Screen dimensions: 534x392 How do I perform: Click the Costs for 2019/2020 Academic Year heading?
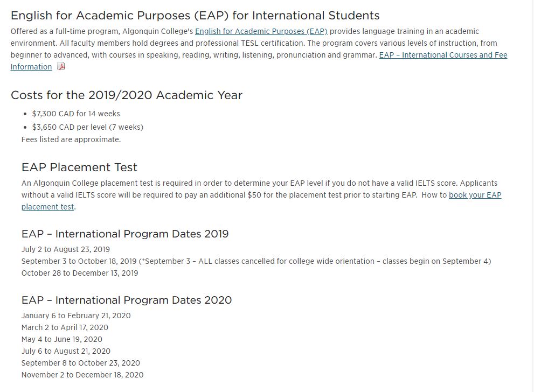click(x=127, y=95)
